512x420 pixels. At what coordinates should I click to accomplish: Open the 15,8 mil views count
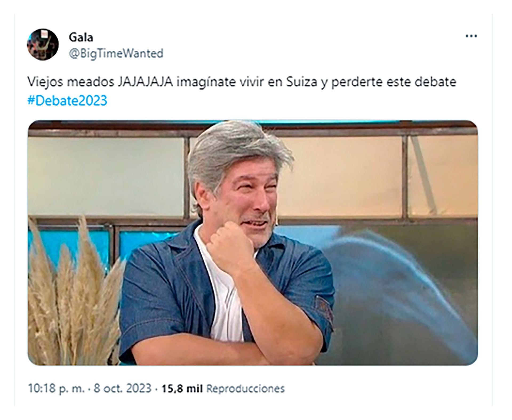(x=182, y=389)
